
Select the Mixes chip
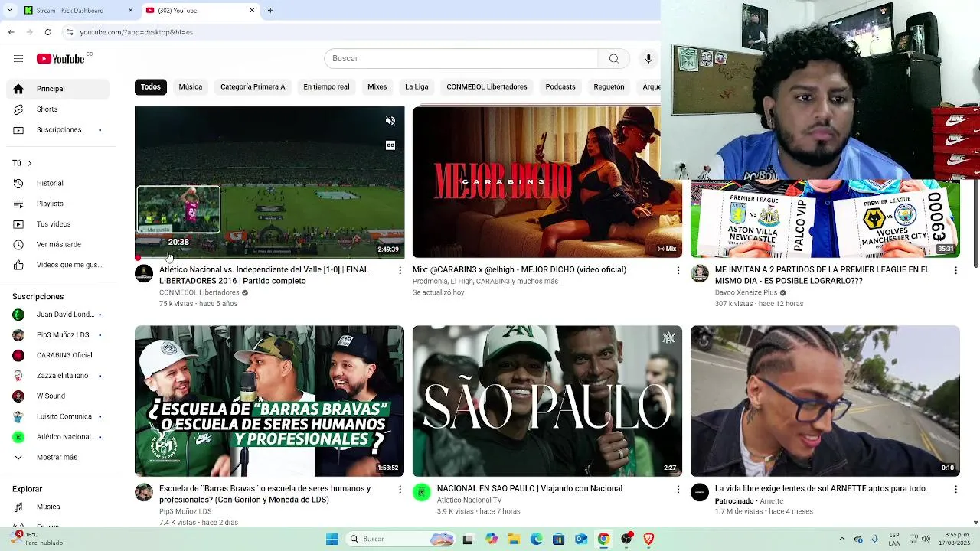pyautogui.click(x=377, y=87)
